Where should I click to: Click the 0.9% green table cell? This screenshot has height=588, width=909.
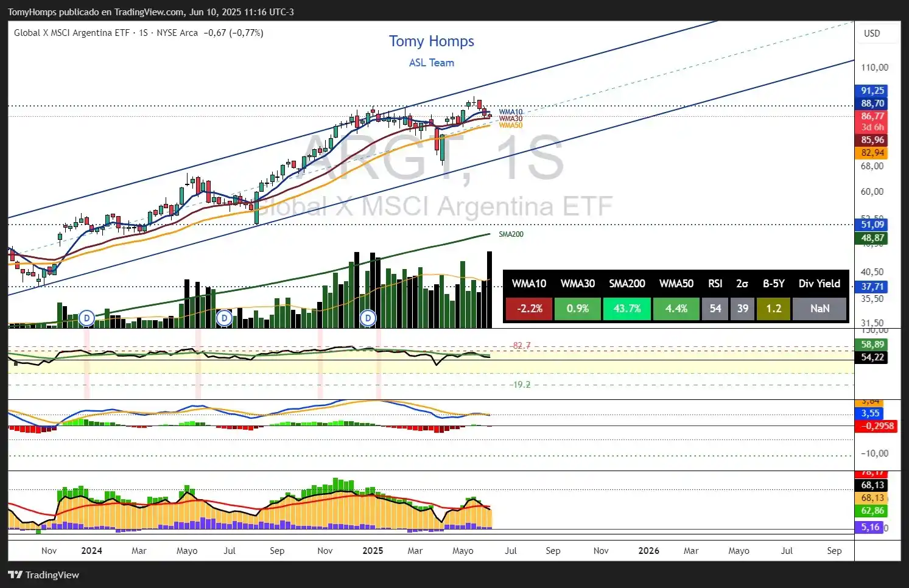pos(578,309)
